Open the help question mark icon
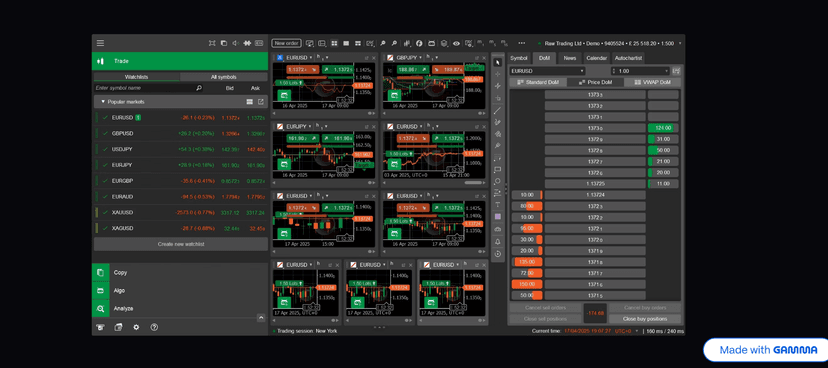 point(154,327)
